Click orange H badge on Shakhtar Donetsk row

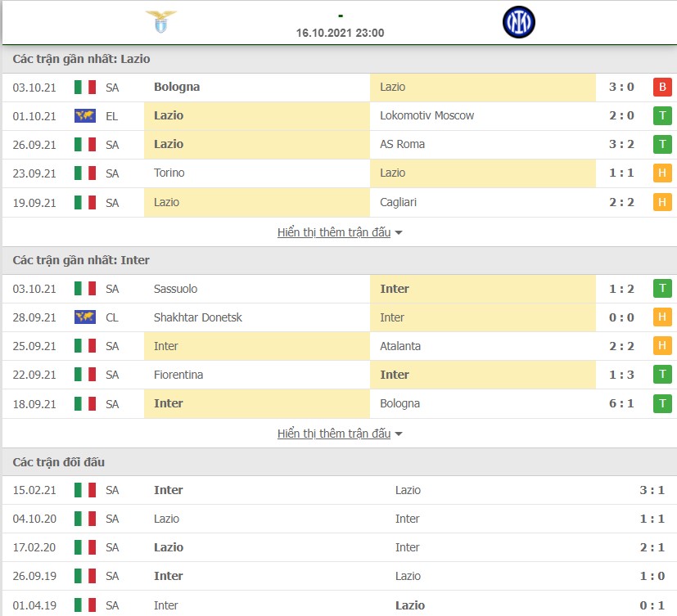662,317
